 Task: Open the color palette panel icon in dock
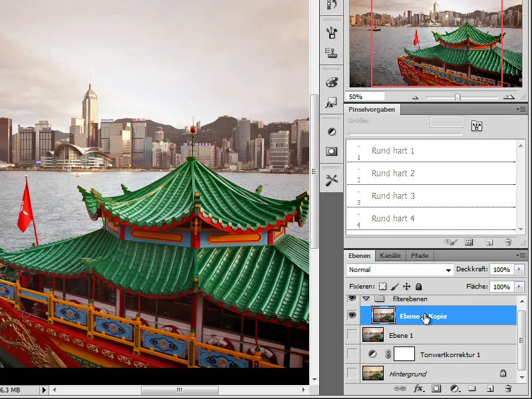(331, 82)
